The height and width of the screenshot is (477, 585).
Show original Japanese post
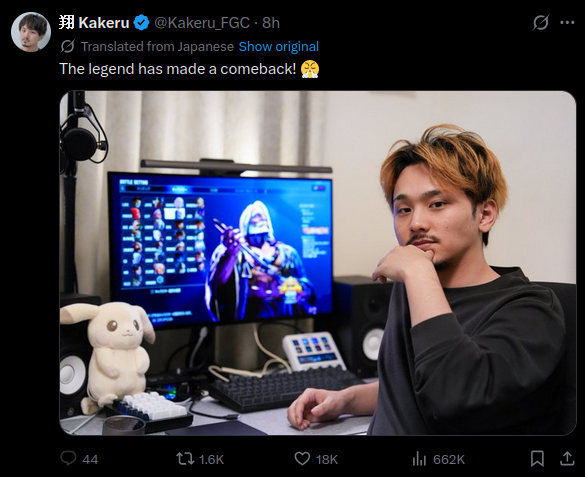click(x=278, y=47)
